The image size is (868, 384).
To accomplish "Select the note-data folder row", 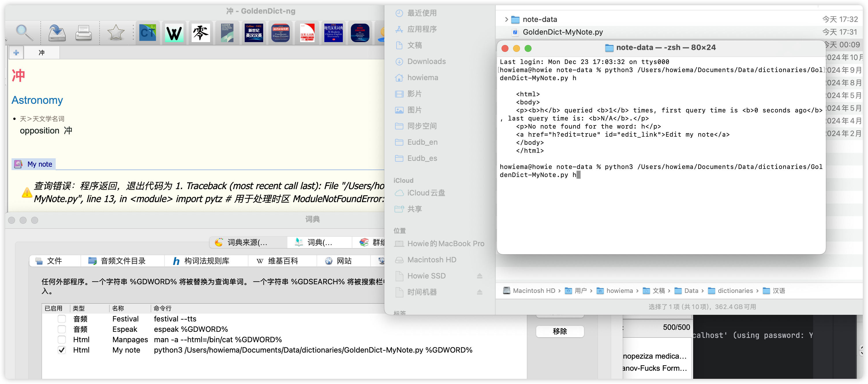I will click(680, 20).
